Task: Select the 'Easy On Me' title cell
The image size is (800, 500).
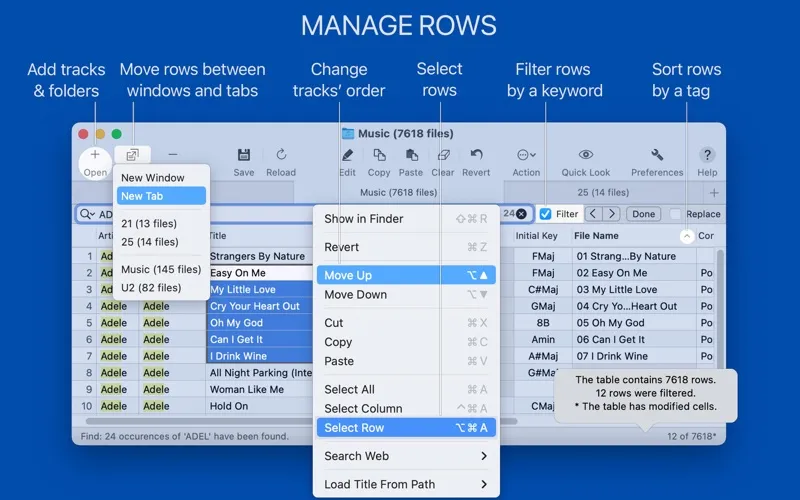Action: point(260,273)
